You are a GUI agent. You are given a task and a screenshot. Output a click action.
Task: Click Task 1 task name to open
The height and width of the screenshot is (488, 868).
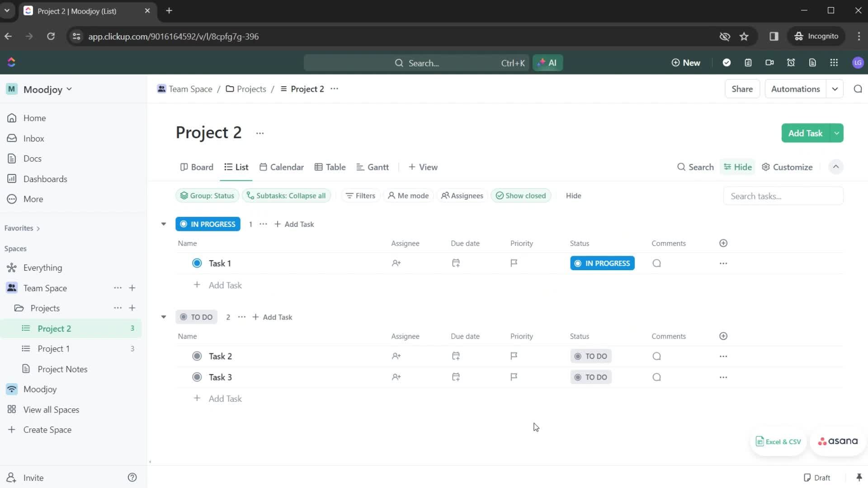219,263
